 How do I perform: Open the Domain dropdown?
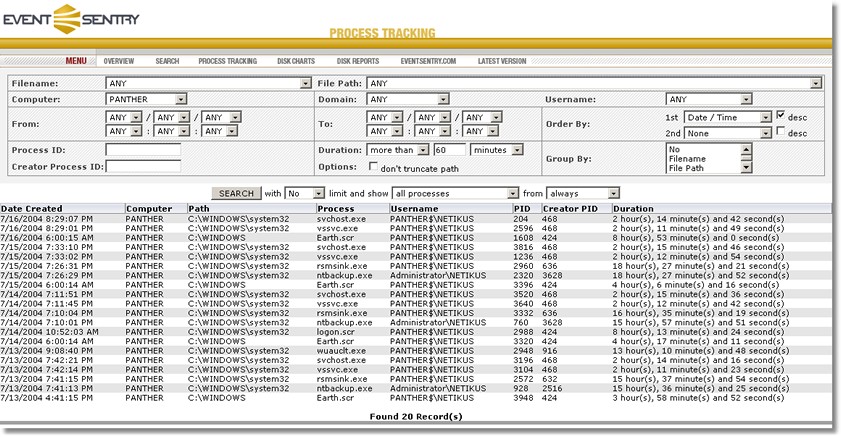click(408, 99)
